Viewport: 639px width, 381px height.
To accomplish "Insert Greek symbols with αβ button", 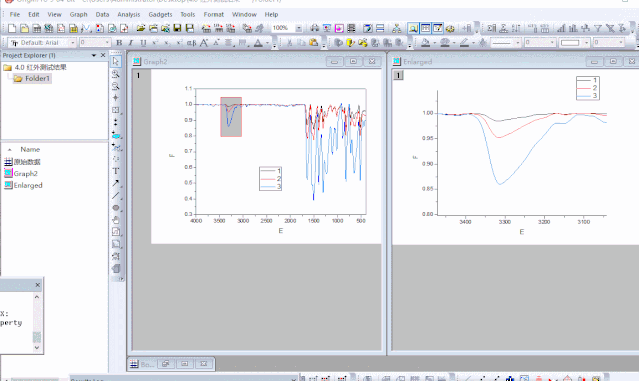I will click(x=192, y=42).
